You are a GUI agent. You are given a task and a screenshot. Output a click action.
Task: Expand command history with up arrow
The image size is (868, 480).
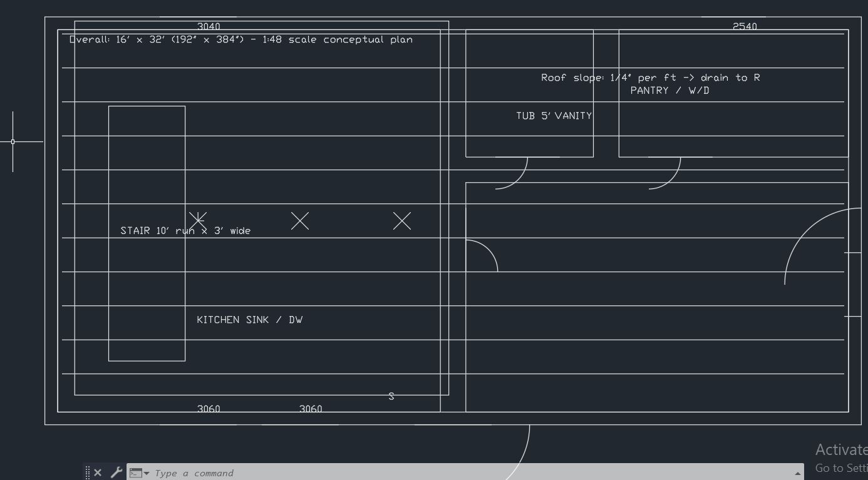[797, 473]
